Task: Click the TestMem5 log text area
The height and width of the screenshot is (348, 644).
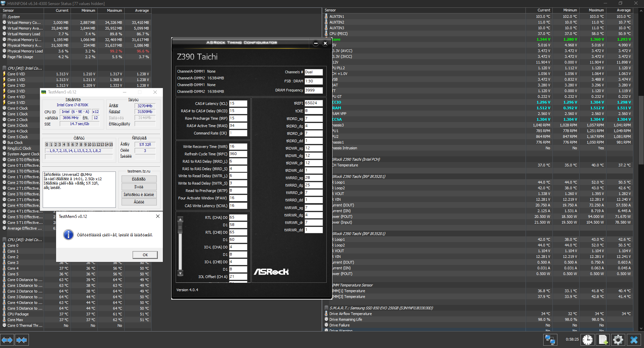Action: pyautogui.click(x=79, y=190)
